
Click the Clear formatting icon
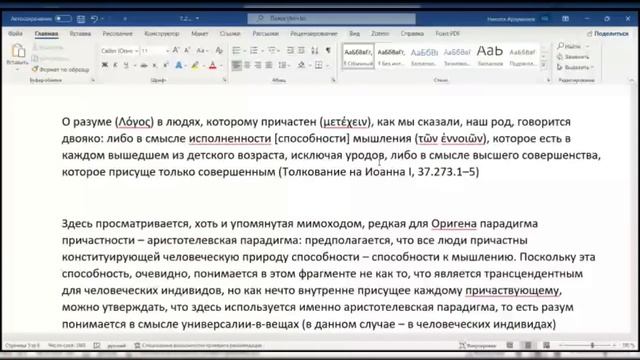coord(219,51)
